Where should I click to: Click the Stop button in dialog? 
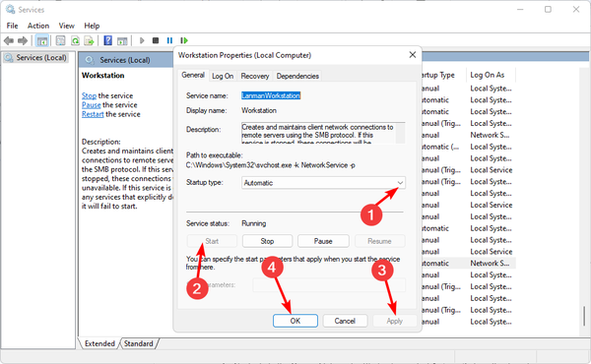click(267, 241)
